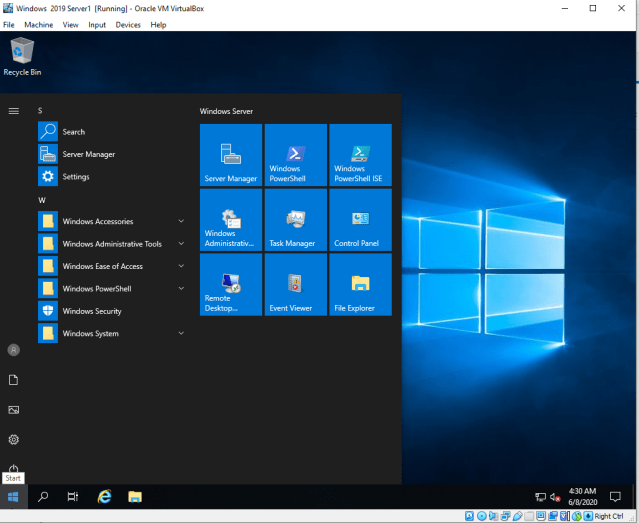Launch the Event Viewer tile
The height and width of the screenshot is (523, 639).
(296, 285)
